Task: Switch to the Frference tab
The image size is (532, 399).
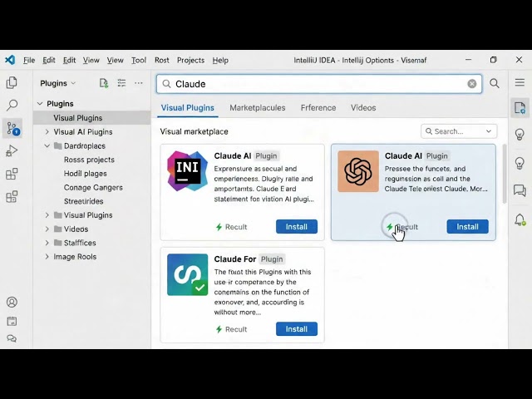Action: [318, 108]
